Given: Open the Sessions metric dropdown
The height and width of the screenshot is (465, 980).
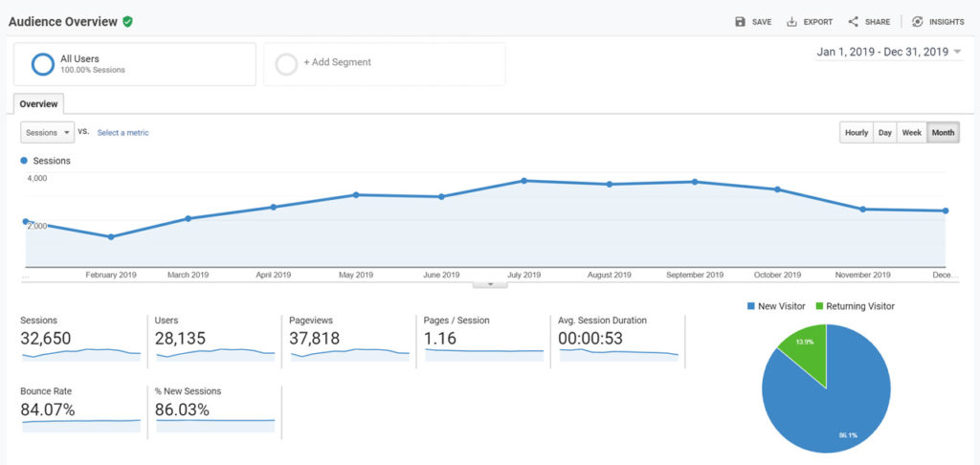Looking at the screenshot, I should [x=48, y=132].
